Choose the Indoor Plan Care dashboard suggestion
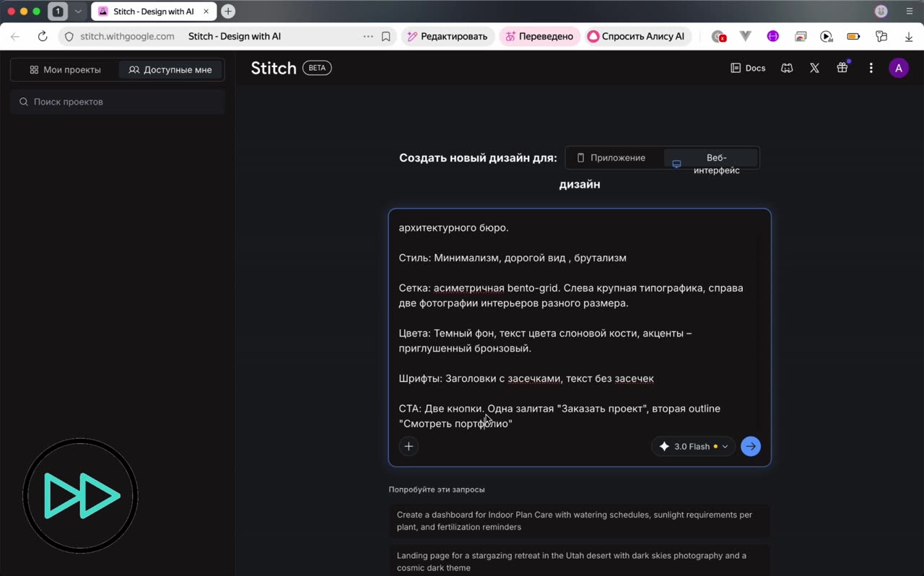This screenshot has height=576, width=924. coord(580,521)
